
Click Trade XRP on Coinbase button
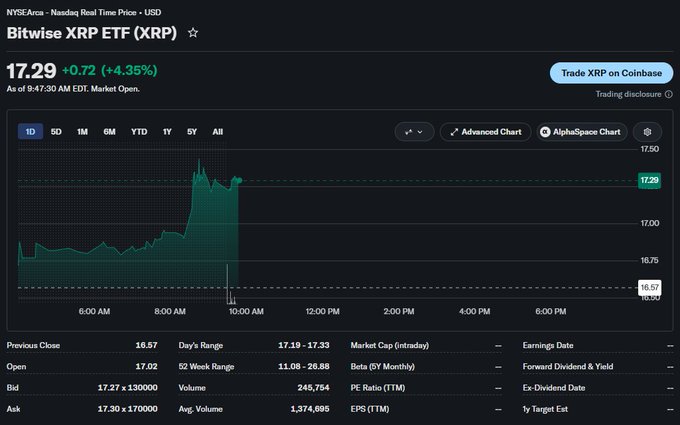point(611,73)
